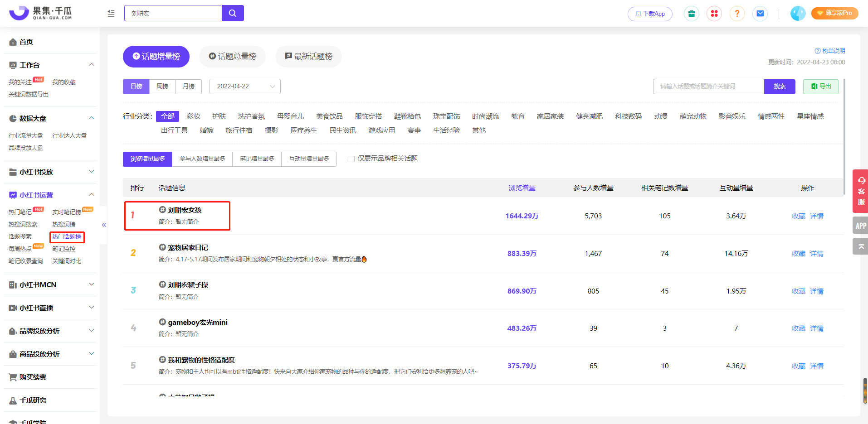Click 详情 for gameboy宏光mini row

click(x=817, y=328)
